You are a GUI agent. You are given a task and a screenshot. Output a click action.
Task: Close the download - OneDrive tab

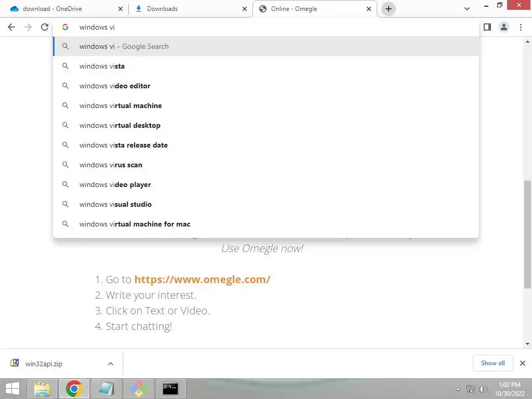coord(121,9)
